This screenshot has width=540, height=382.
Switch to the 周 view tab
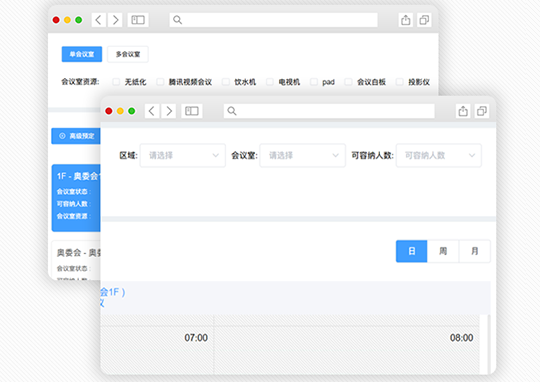[443, 251]
